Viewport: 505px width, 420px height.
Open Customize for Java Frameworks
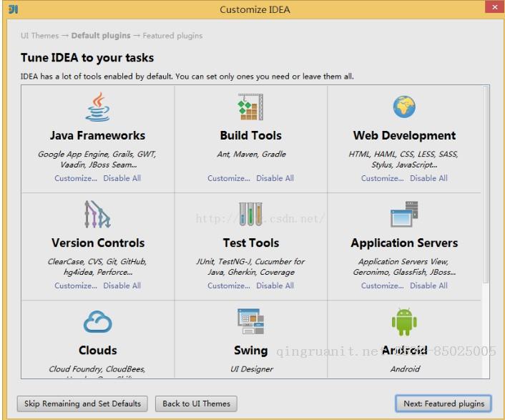pyautogui.click(x=76, y=178)
